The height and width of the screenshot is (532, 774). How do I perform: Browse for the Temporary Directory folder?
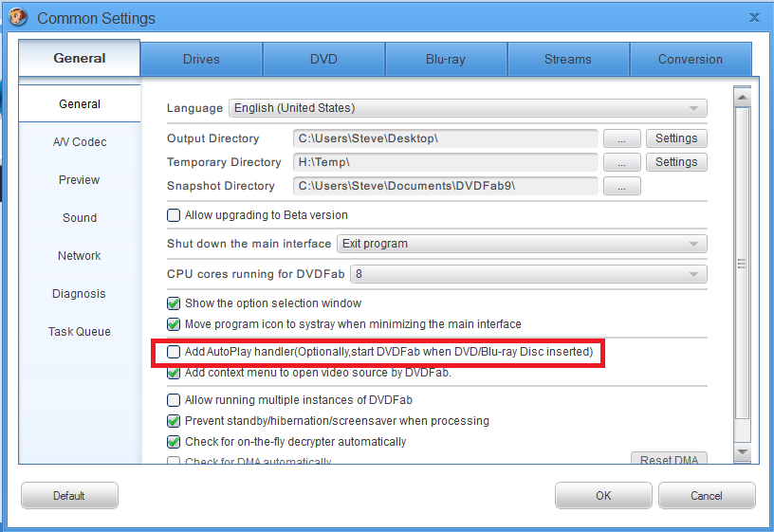[622, 162]
